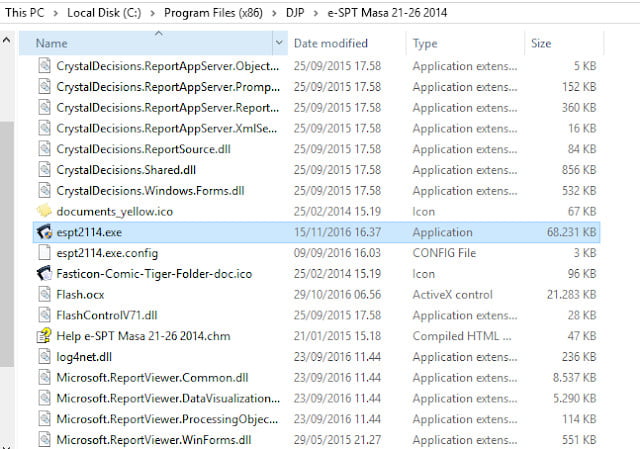The width and height of the screenshot is (640, 449).
Task: Click the ActiveX control type cell
Action: (x=453, y=295)
